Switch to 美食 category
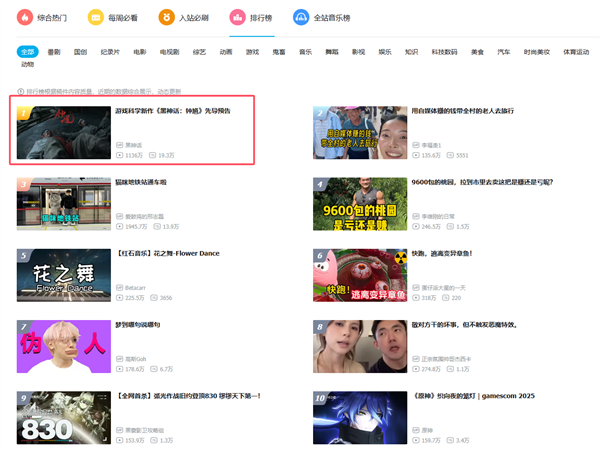Screen dimensions: 600x455 (x=477, y=52)
